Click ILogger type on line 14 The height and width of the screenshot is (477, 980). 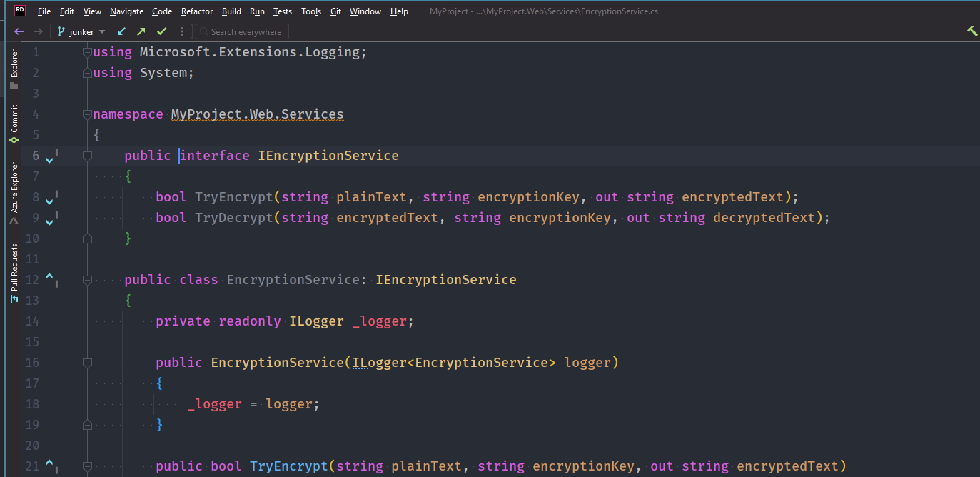316,321
